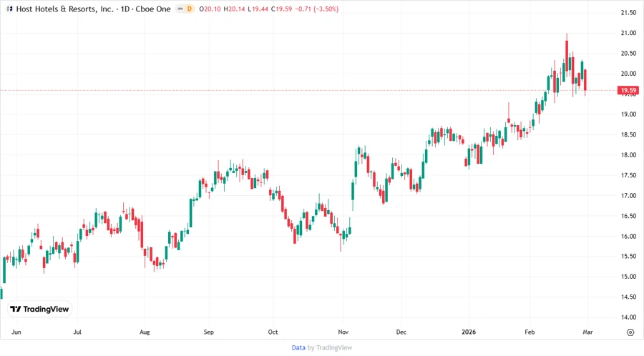
Task: Click the 20.00 price axis label
Action: click(x=628, y=74)
